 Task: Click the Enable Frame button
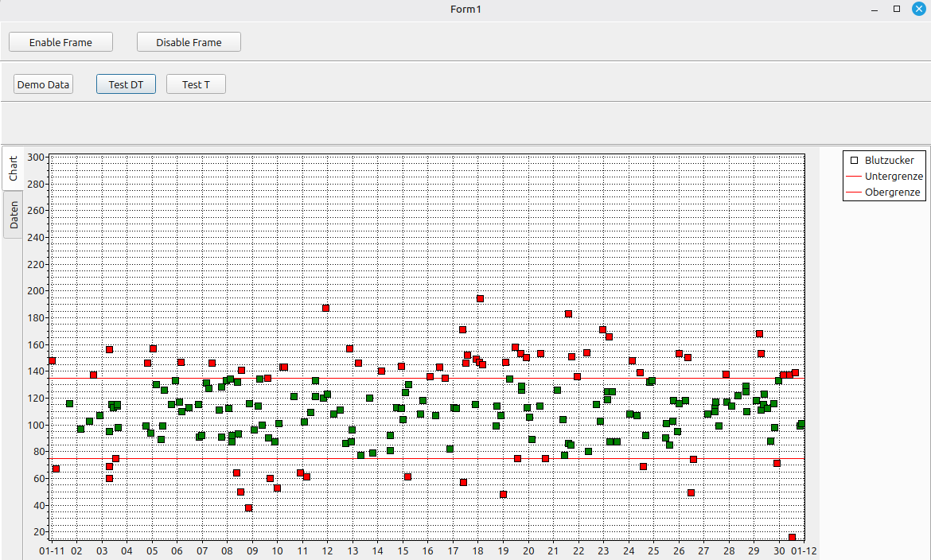(60, 42)
